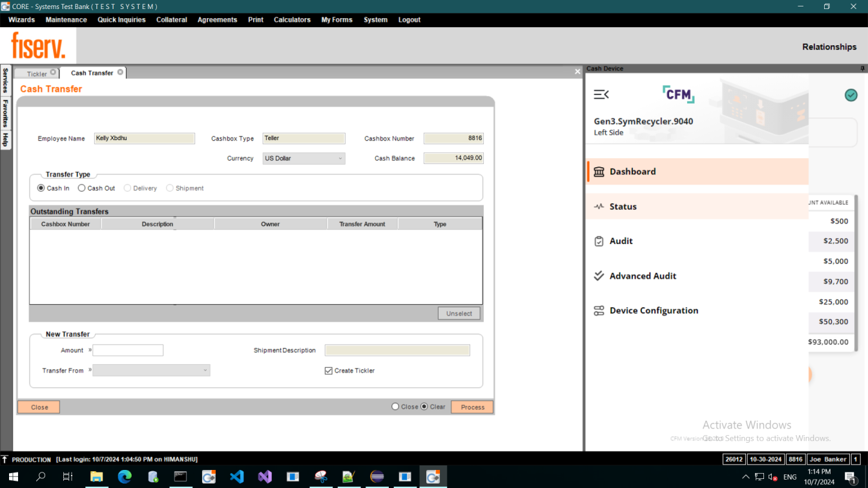The image size is (868, 488).
Task: Click the Unselect button
Action: click(459, 314)
